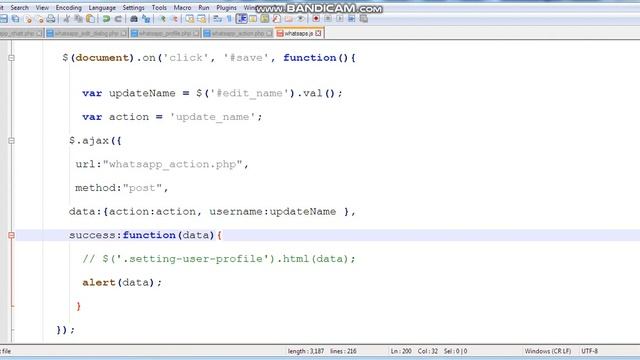Screen dimensions: 640x360
Task: Click 'UTF-8' encoding in status bar
Action: pyautogui.click(x=589, y=351)
